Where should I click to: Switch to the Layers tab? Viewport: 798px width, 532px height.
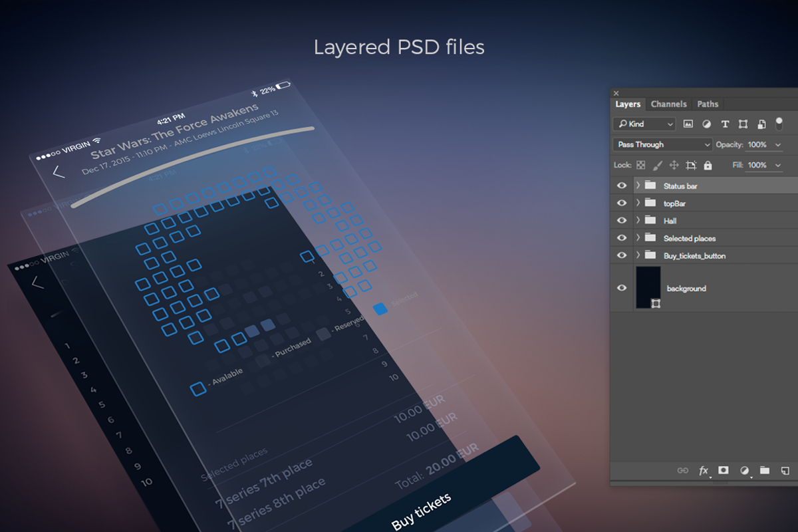tap(628, 104)
